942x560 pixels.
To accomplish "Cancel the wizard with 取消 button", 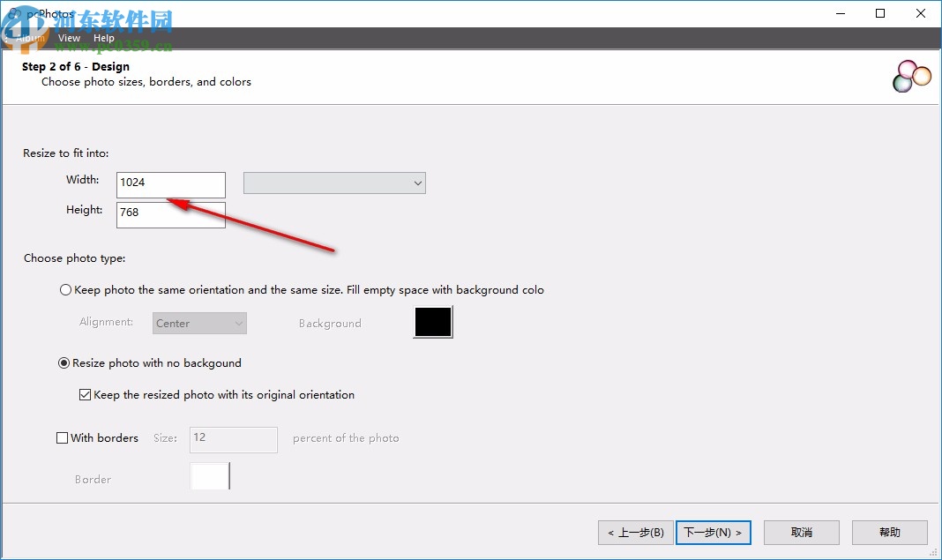I will tap(802, 533).
